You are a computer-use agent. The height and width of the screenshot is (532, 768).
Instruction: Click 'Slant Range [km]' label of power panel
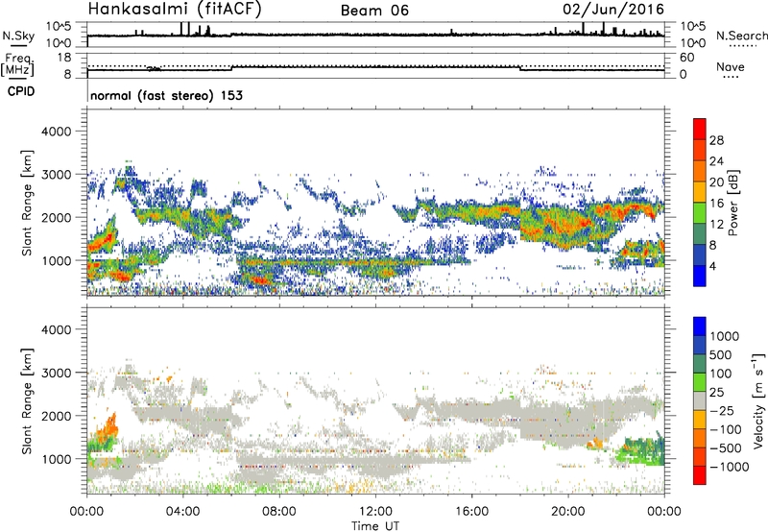point(27,203)
